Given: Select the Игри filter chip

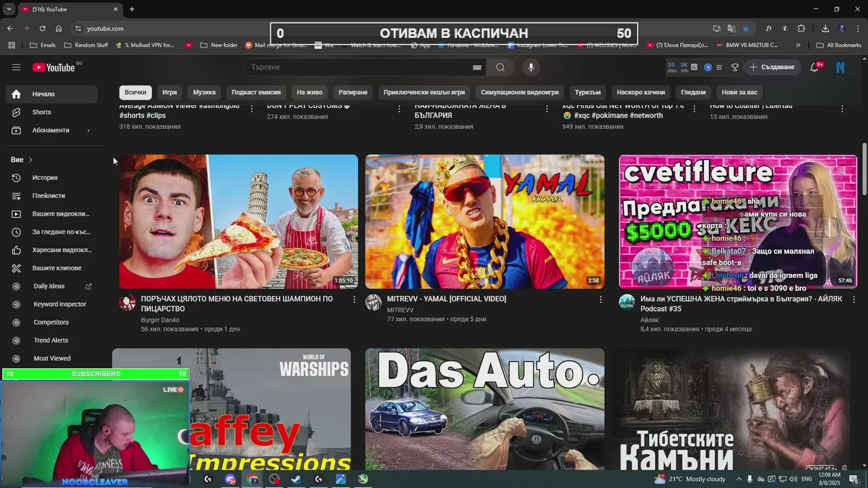Looking at the screenshot, I should click(170, 92).
